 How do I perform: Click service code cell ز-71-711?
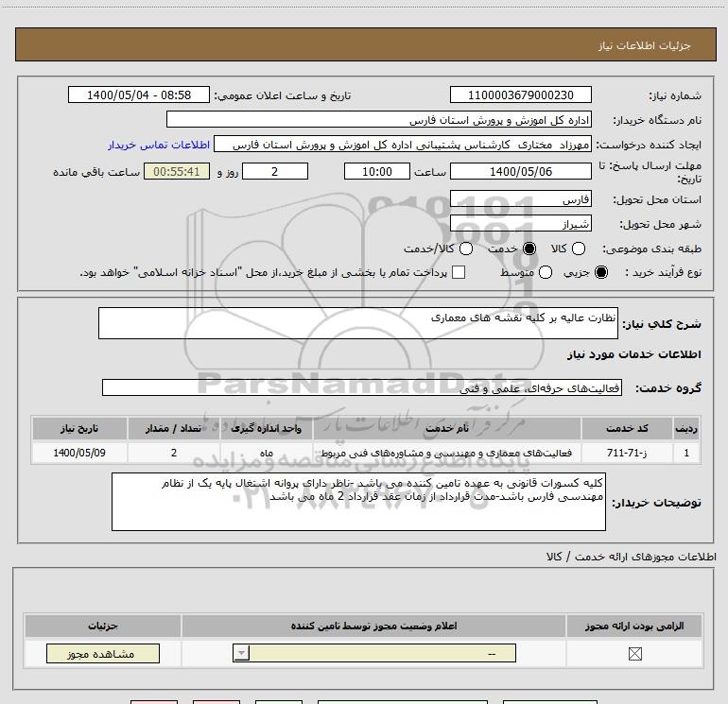(x=627, y=453)
